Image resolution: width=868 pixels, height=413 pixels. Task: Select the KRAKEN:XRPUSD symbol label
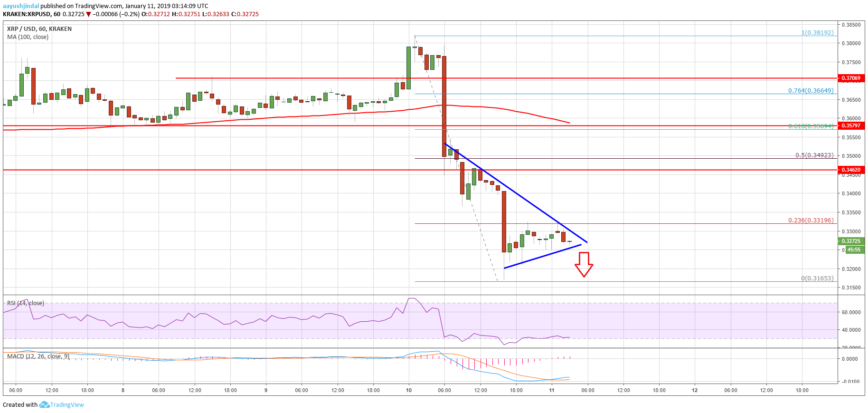click(27, 14)
